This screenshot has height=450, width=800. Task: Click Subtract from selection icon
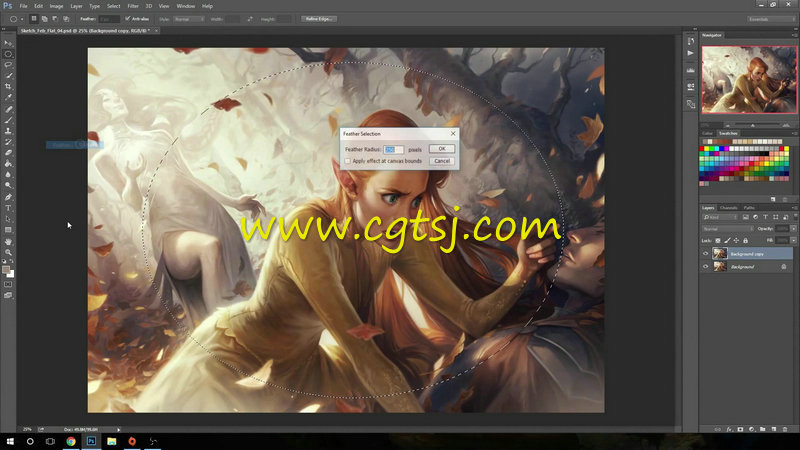55,19
